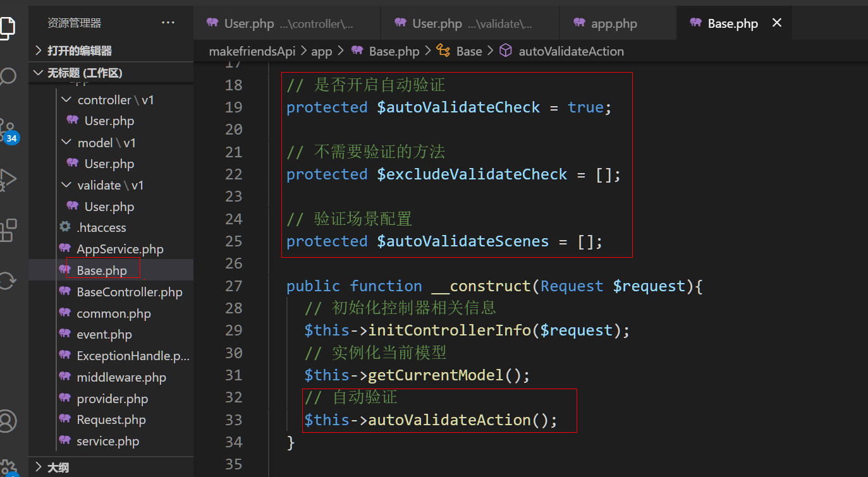The width and height of the screenshot is (868, 477).
Task: Click the Accounts icon in activity bar
Action: tap(8, 420)
